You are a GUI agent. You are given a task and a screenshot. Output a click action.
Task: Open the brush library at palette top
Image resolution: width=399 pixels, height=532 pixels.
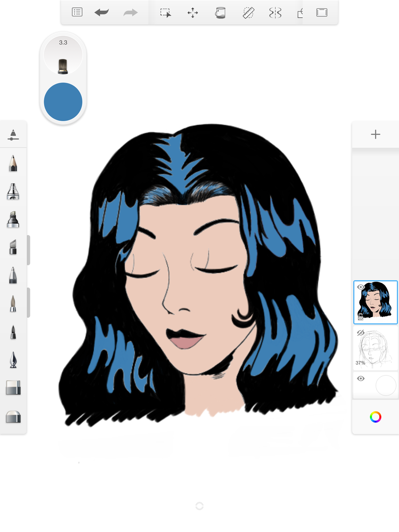coord(13,135)
